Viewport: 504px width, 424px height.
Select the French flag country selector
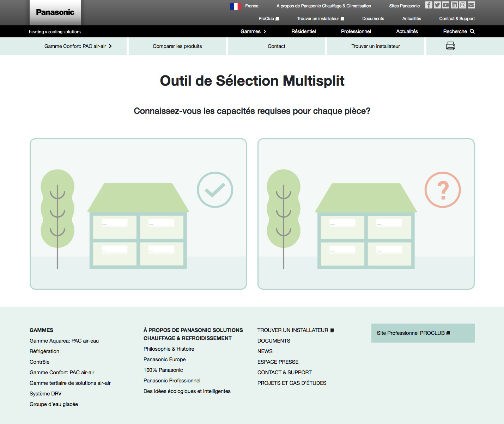(x=236, y=6)
